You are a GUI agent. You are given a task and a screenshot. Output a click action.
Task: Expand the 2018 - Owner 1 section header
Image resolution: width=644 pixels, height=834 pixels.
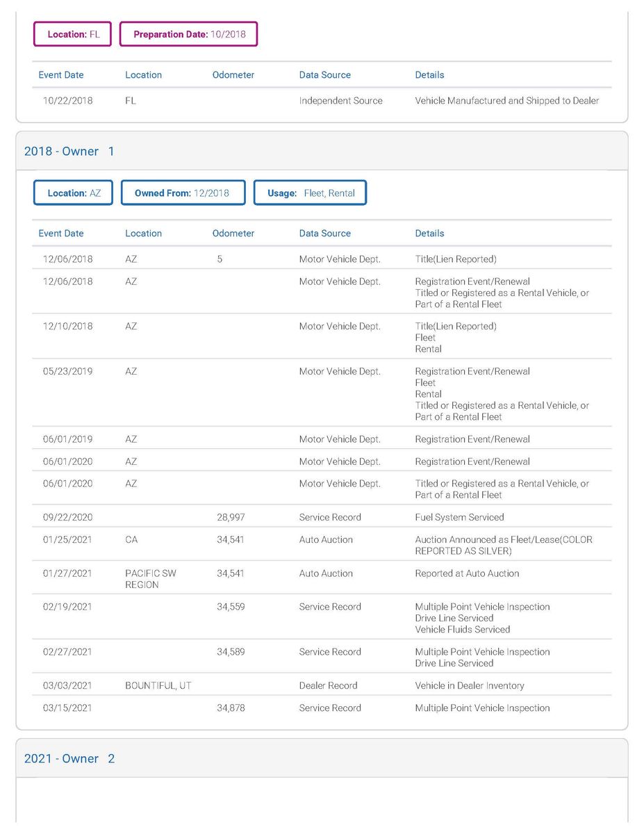pos(69,152)
